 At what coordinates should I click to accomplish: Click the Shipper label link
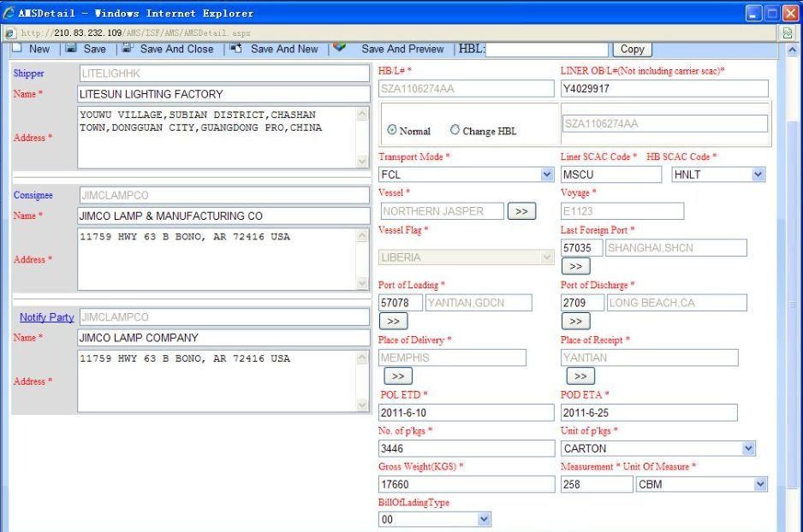pyautogui.click(x=29, y=74)
